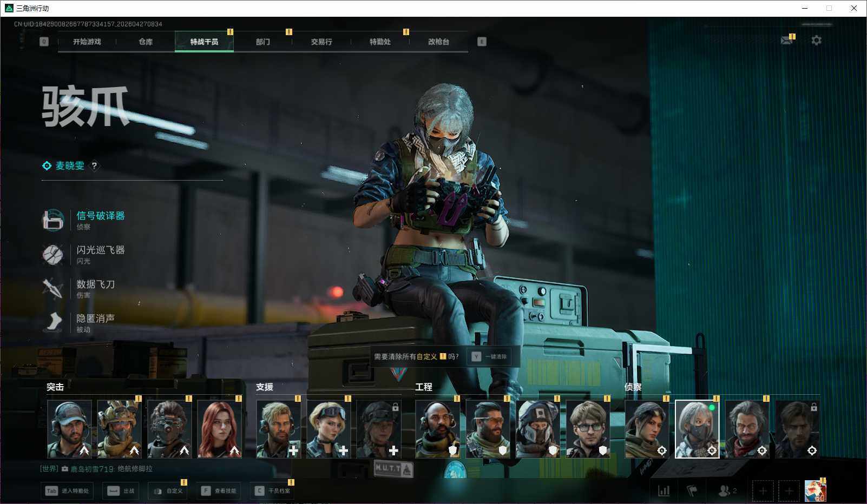Screen dimensions: 867x504
Task: Go to the 改枪台 tab
Action: tap(438, 42)
